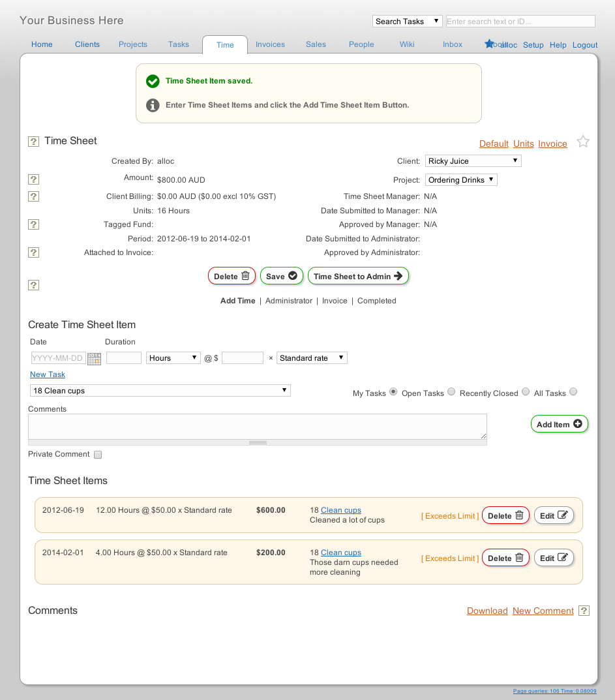Open the Standard rate dropdown

[x=310, y=358]
